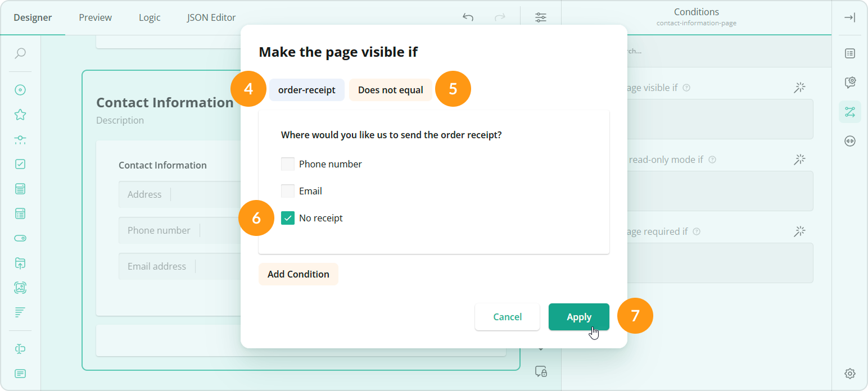Open the logic wand icon beside Page visible if
Image resolution: width=868 pixels, height=391 pixels.
[799, 87]
